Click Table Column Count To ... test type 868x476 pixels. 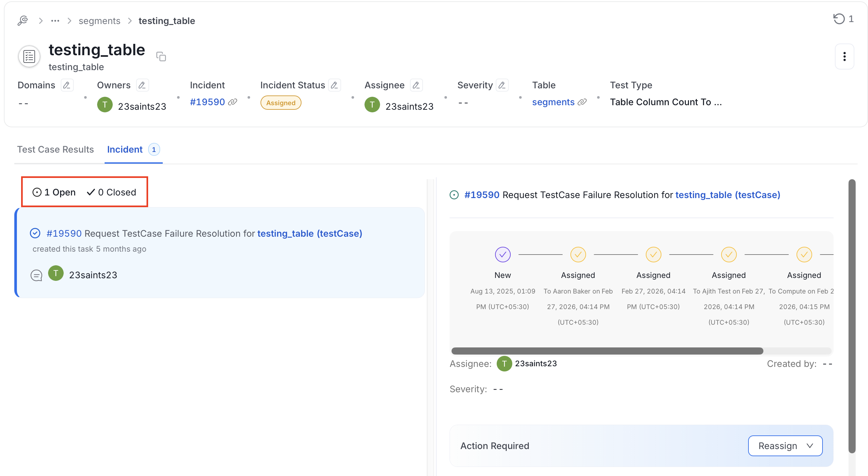(x=666, y=102)
